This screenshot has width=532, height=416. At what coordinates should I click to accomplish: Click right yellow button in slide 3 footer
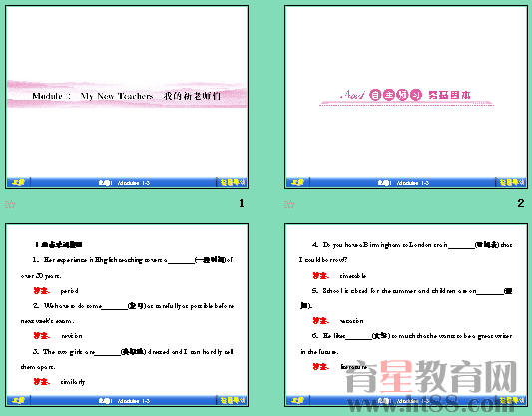click(x=233, y=401)
